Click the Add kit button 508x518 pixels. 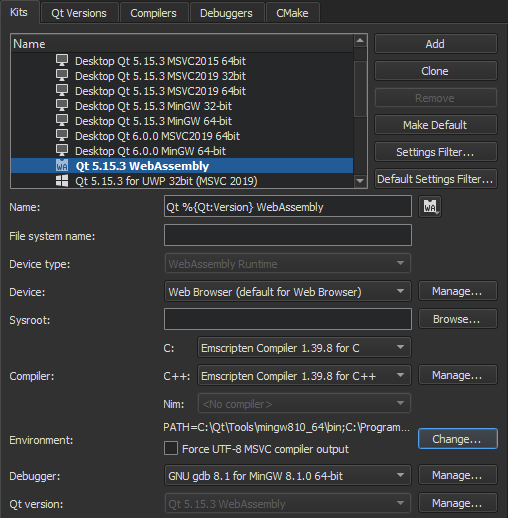point(436,44)
